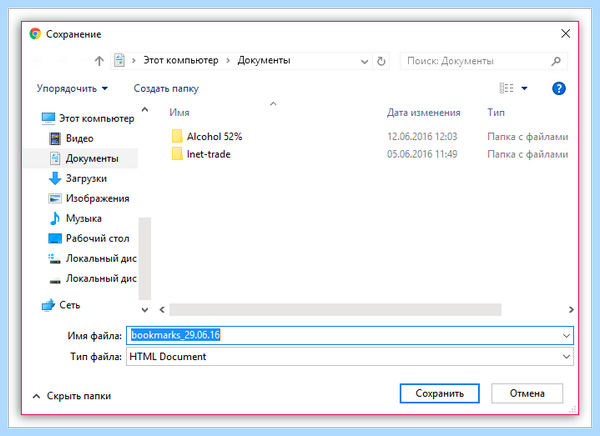
Task: Sort by Имя column header
Action: (x=179, y=113)
